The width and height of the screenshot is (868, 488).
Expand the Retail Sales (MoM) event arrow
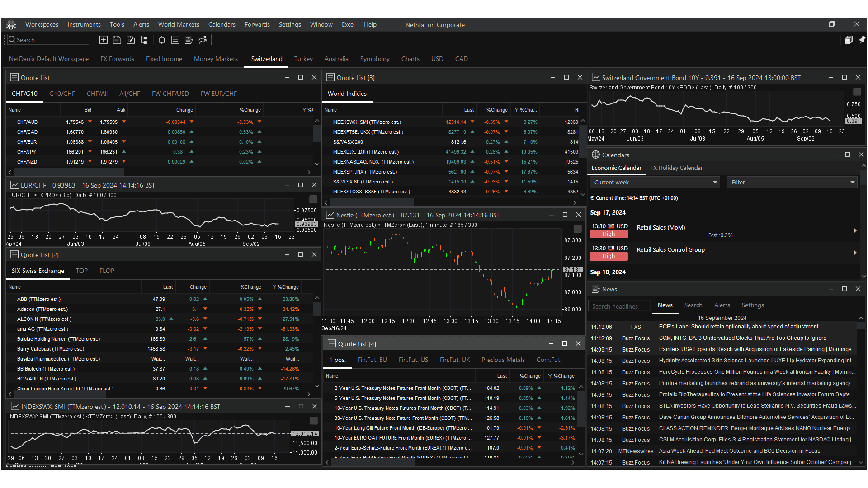(855, 230)
